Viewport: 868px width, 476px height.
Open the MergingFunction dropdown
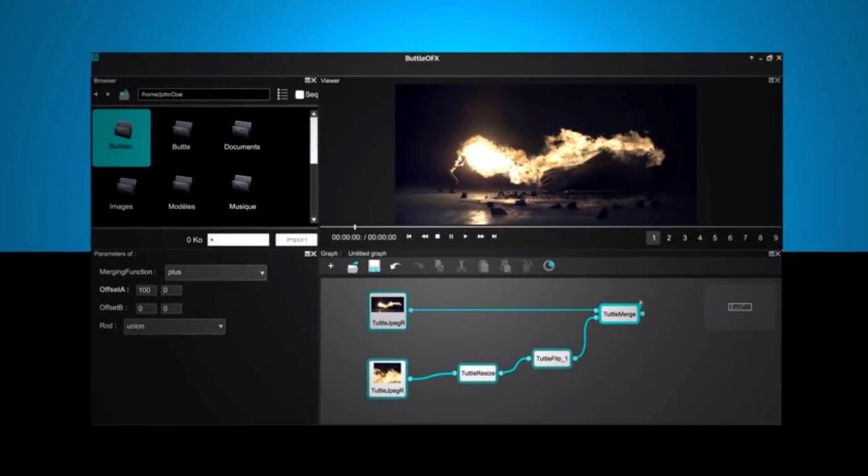[x=216, y=272]
